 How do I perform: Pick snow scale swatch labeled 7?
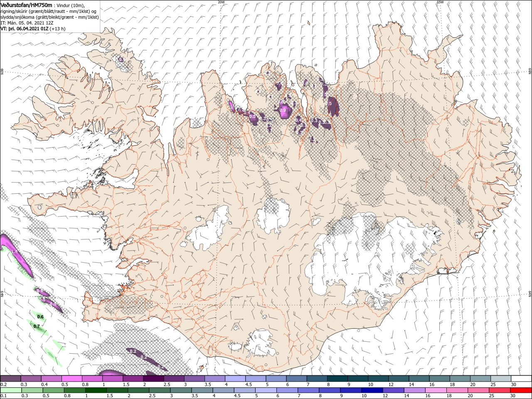pos(317,379)
